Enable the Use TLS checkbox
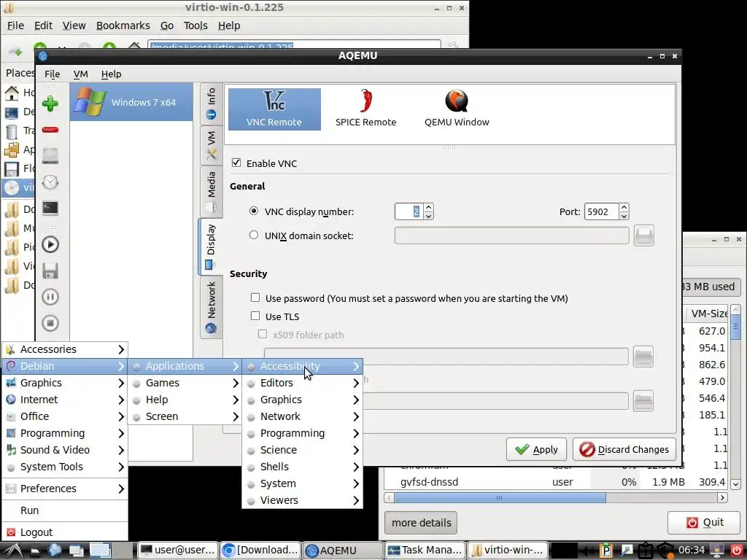 pos(255,316)
